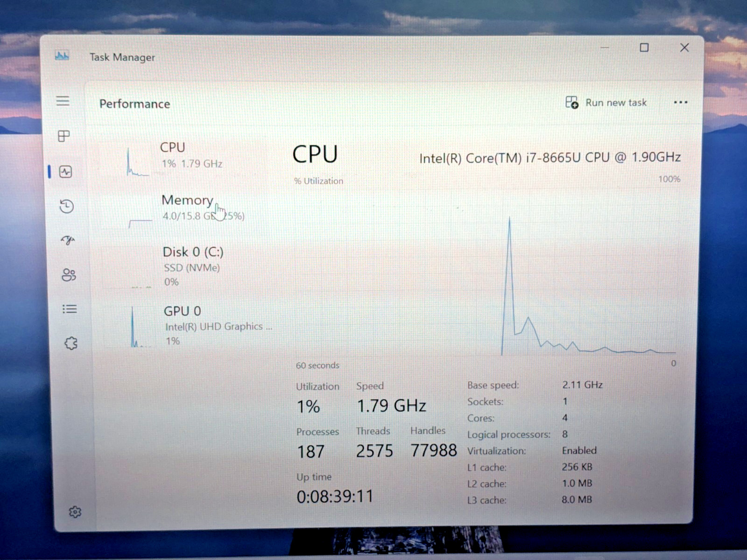Click the 77988 Handles count

(x=434, y=450)
